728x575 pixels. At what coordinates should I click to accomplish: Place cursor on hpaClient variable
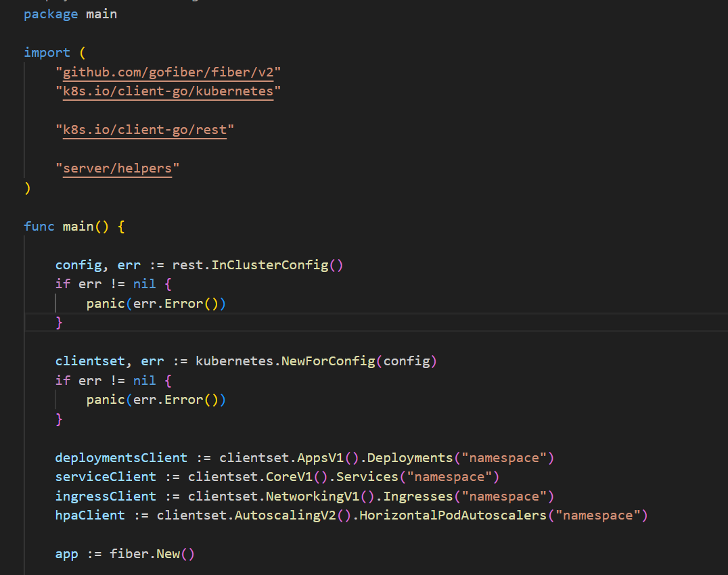point(90,515)
